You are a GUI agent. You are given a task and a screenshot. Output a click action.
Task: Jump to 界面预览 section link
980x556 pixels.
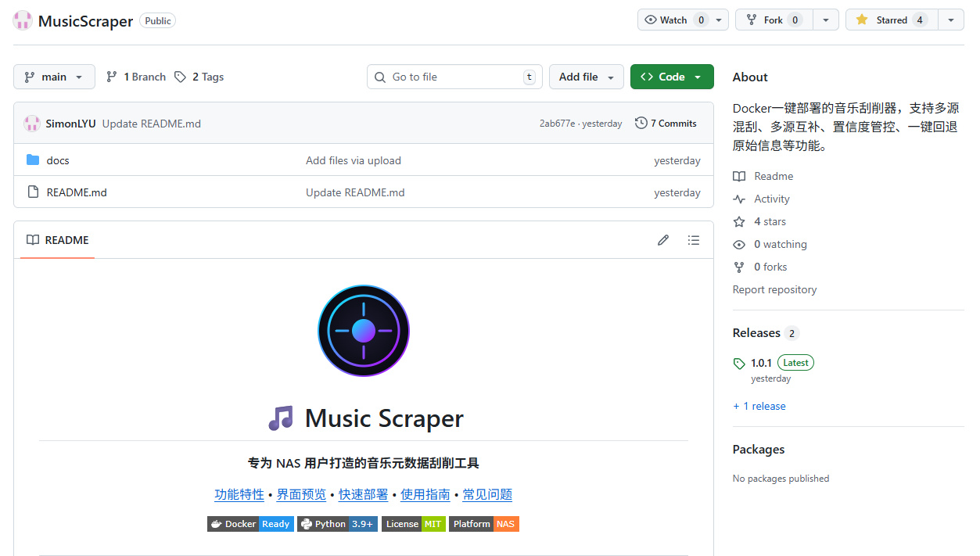click(301, 494)
